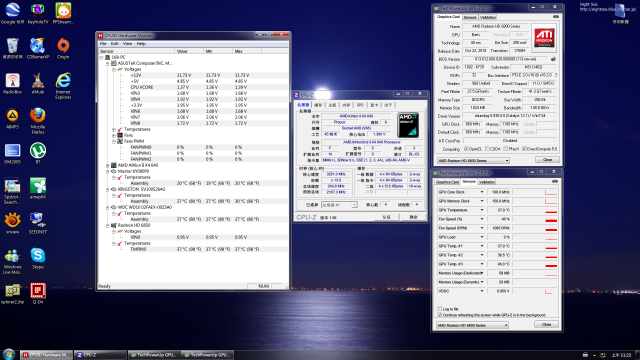Open the VDDC sensor dropdown
The image size is (640, 360).
[x=482, y=291]
